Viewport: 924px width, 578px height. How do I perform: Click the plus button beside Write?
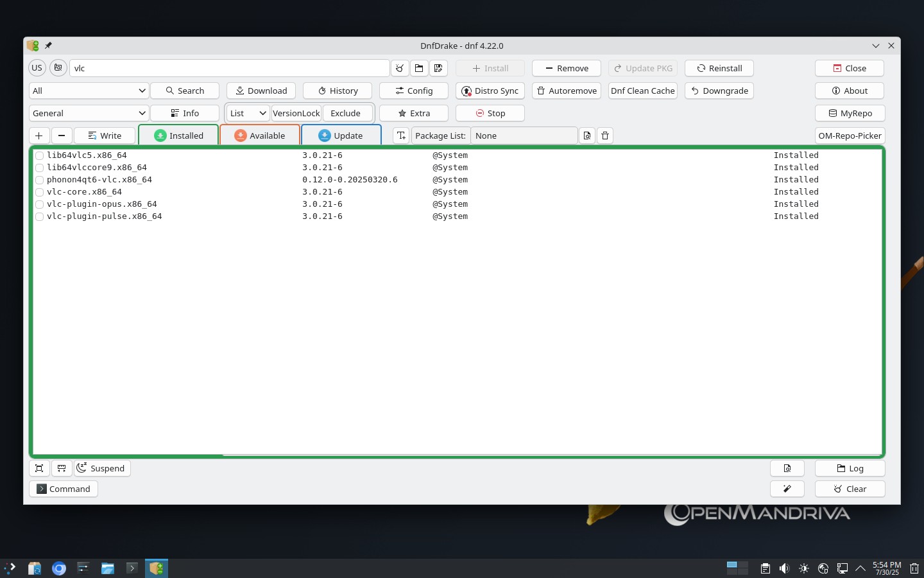(39, 136)
